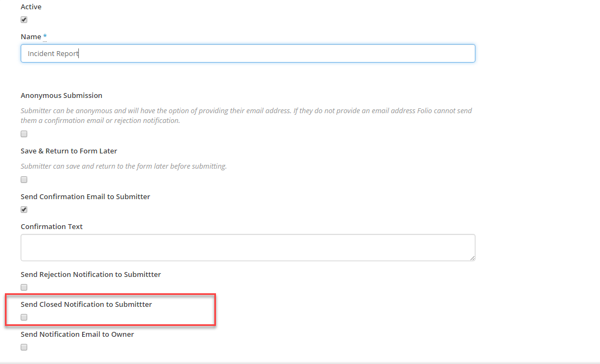Click the Send Confirmation Email to Submitter label

(x=85, y=196)
